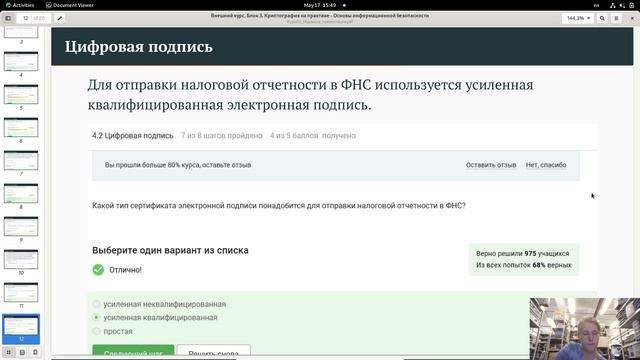
Task: Open the volume indicator in top bar
Action: pos(622,5)
